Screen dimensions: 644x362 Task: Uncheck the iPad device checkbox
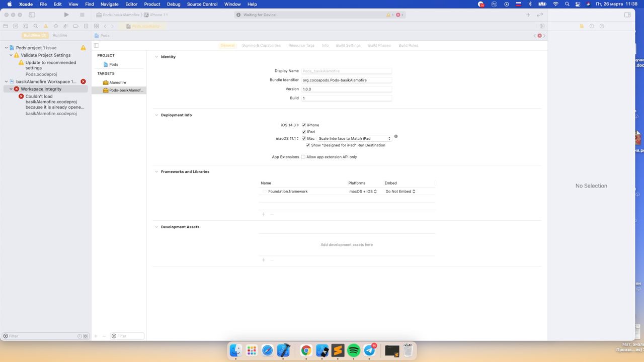coord(304,132)
